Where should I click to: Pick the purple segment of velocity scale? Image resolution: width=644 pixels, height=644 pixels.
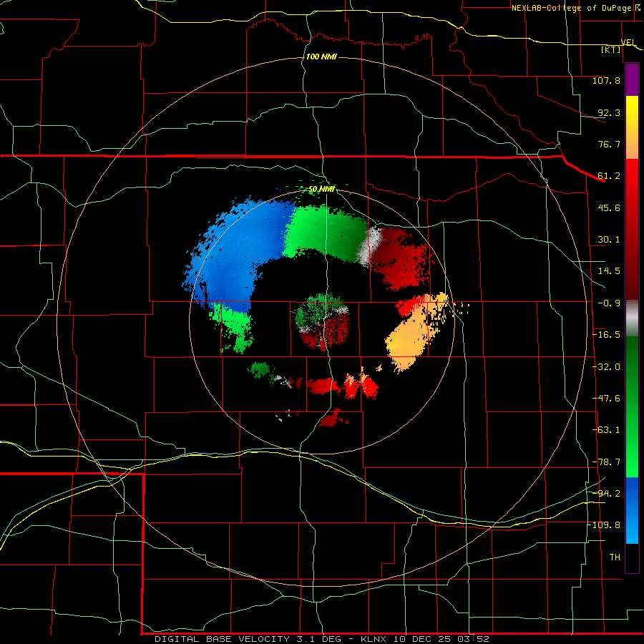coord(632,79)
